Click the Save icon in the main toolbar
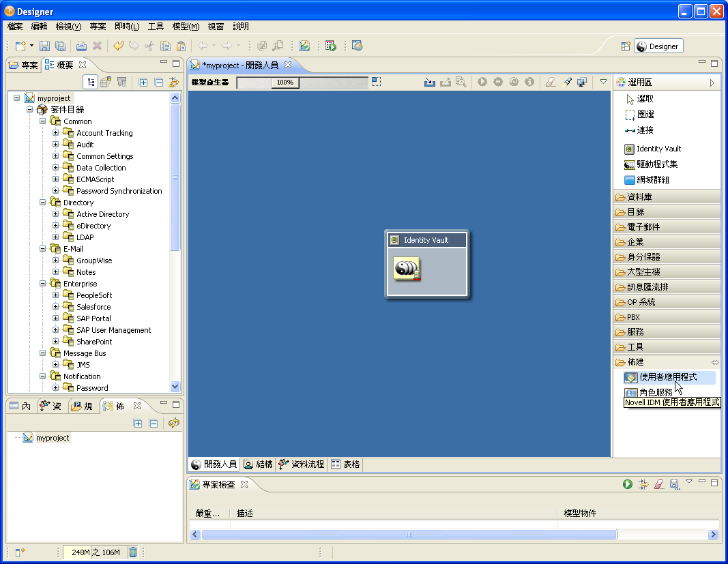Viewport: 728px width, 564px height. 44,46
